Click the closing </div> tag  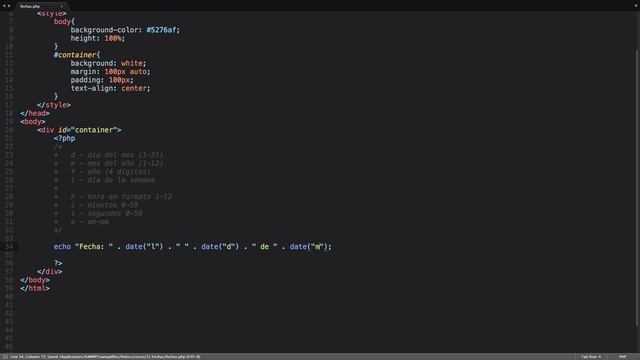coord(49,271)
